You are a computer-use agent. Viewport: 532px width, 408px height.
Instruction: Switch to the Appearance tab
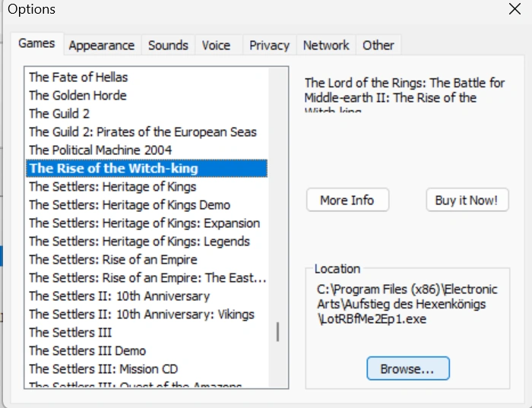pos(101,46)
